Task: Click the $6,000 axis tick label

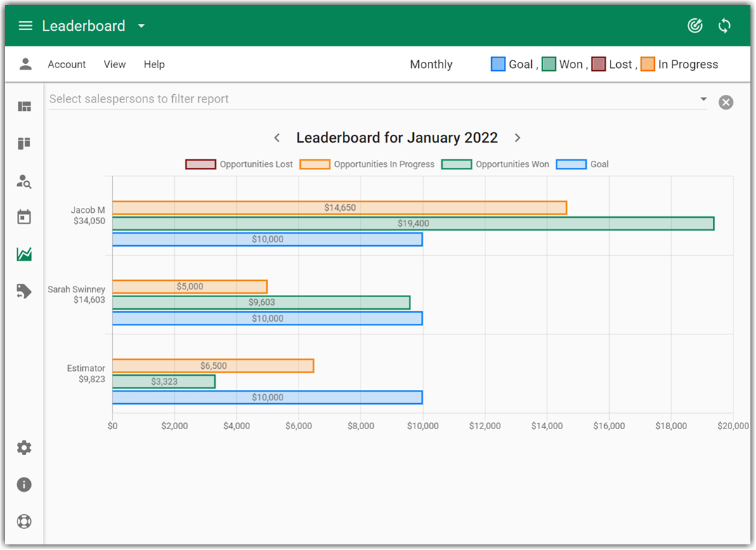Action: pos(299,426)
